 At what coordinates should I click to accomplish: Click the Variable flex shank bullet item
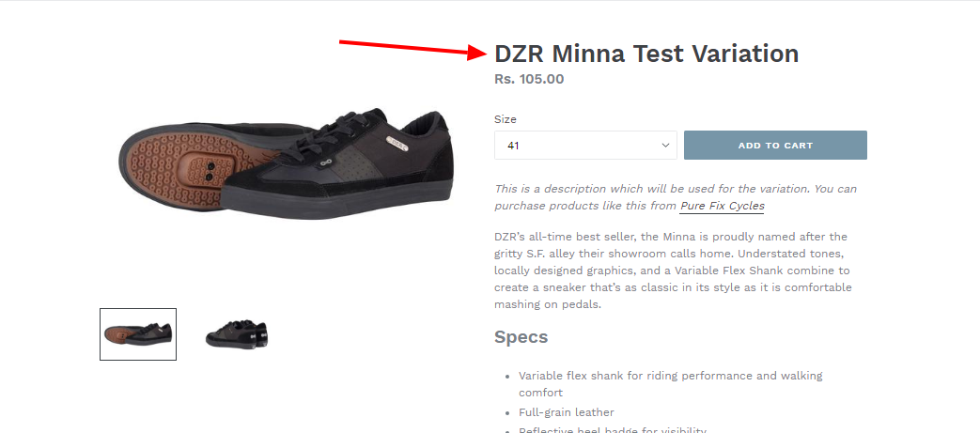click(x=670, y=383)
